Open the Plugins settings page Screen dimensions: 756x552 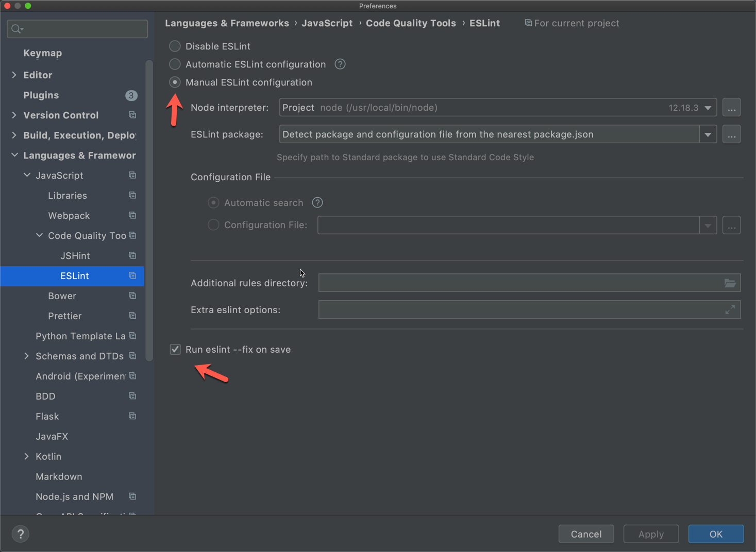pos(41,96)
